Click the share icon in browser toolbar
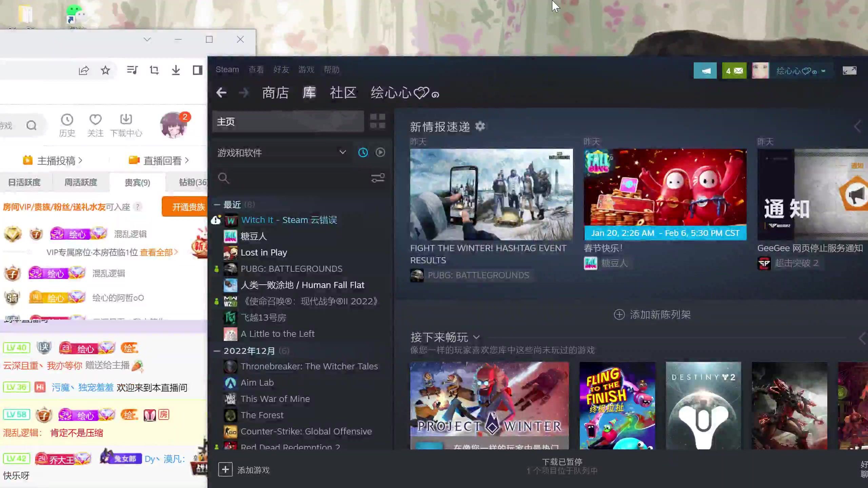Image resolution: width=868 pixels, height=488 pixels. (x=84, y=70)
